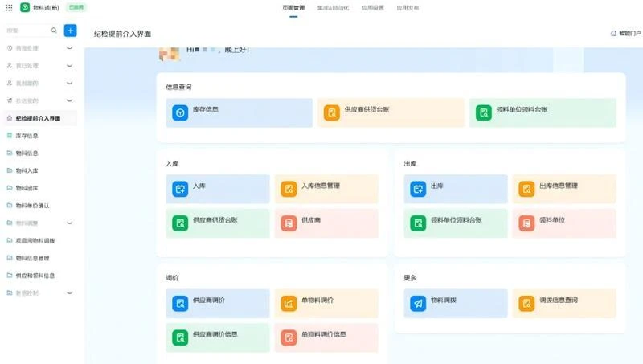Viewport: 643px width, 364px height.
Task: Open 智能门户 link at top right
Action: (626, 34)
